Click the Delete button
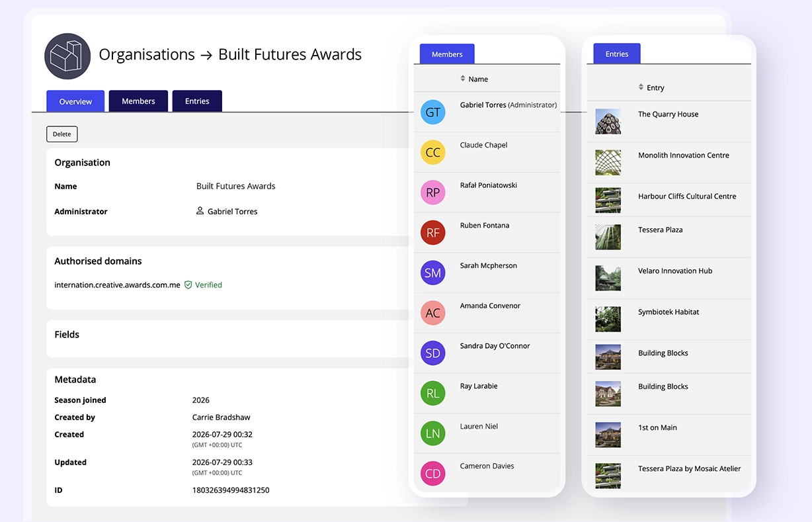 click(62, 134)
